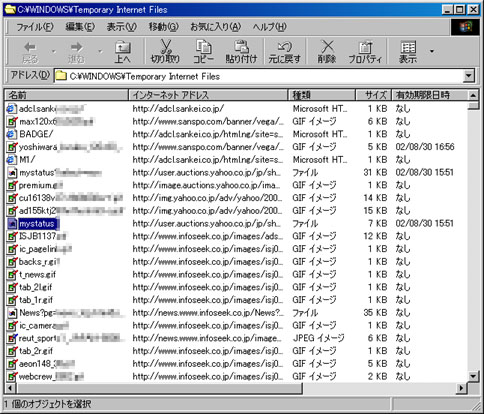Go up one folder with 上へ

tap(123, 52)
